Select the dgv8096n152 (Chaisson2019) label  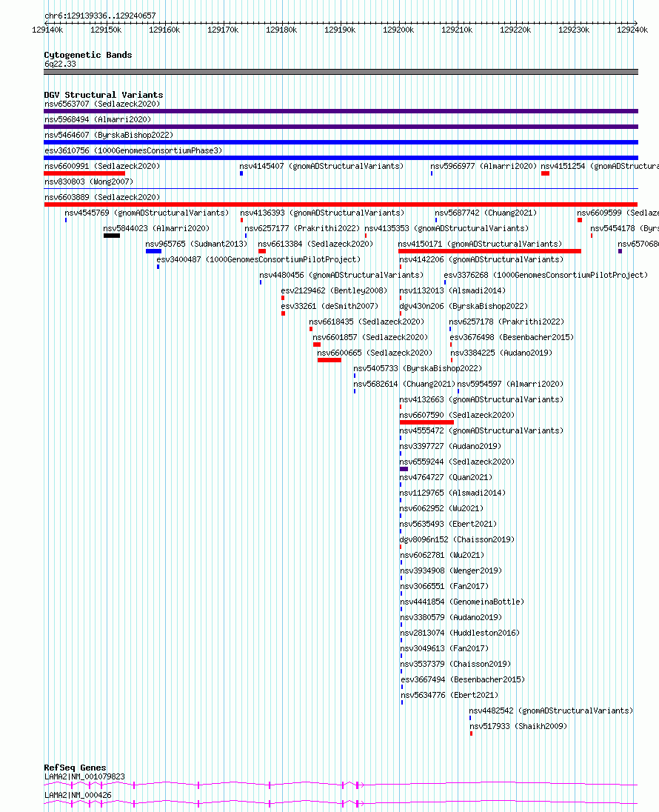[457, 539]
